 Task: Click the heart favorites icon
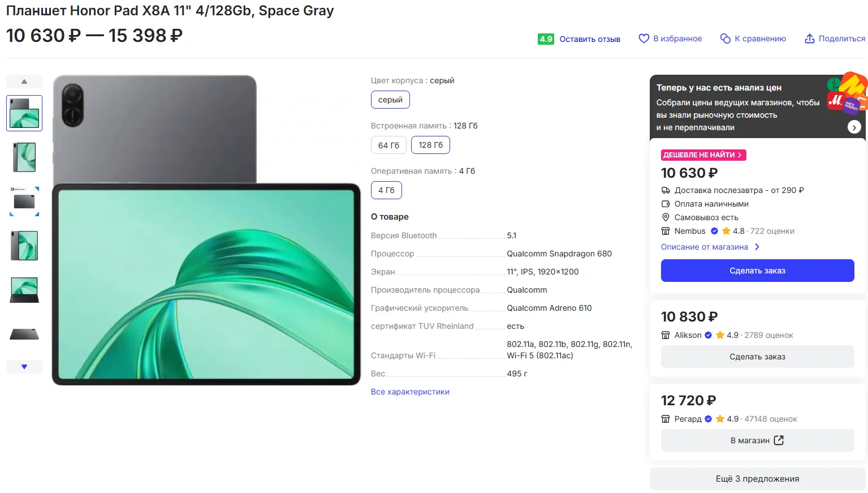(644, 38)
